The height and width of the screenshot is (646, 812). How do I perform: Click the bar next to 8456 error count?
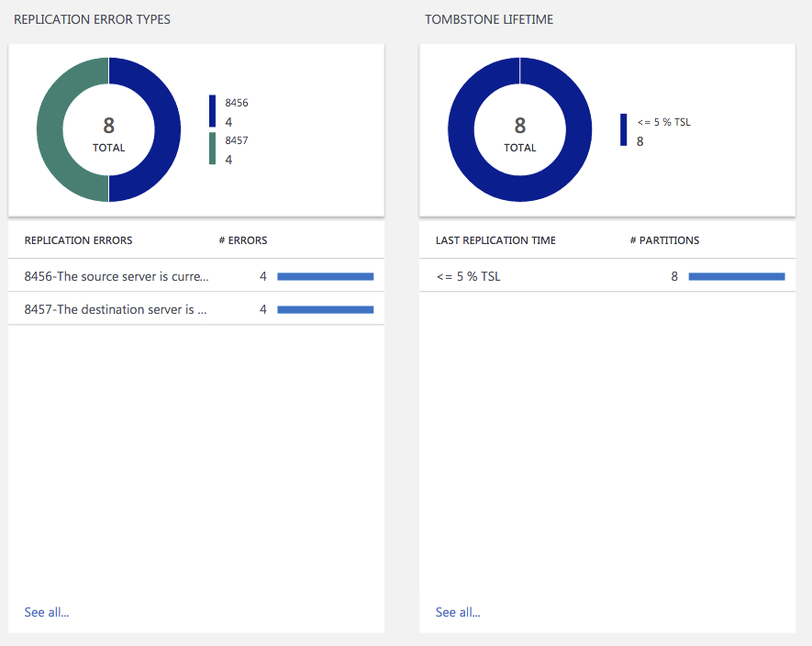(323, 276)
